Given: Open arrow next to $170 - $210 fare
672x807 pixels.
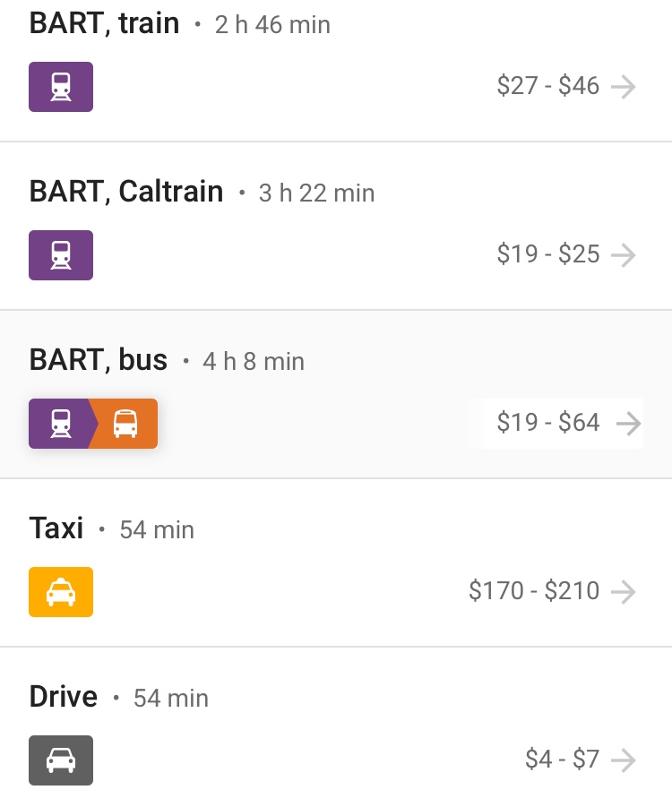Looking at the screenshot, I should (x=624, y=592).
